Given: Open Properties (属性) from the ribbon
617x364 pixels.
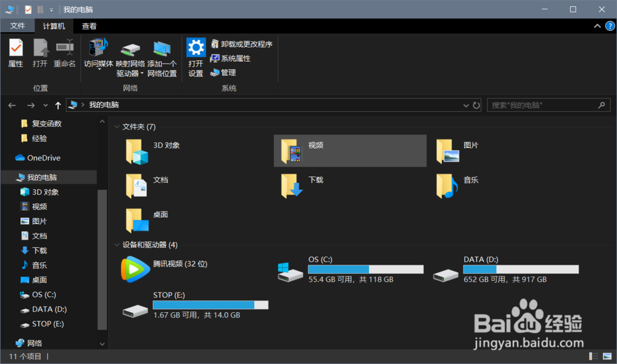Looking at the screenshot, I should pos(15,52).
